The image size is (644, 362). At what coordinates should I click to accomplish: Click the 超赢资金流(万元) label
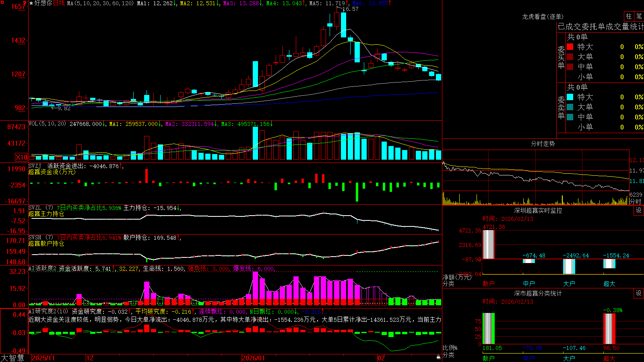pos(52,172)
